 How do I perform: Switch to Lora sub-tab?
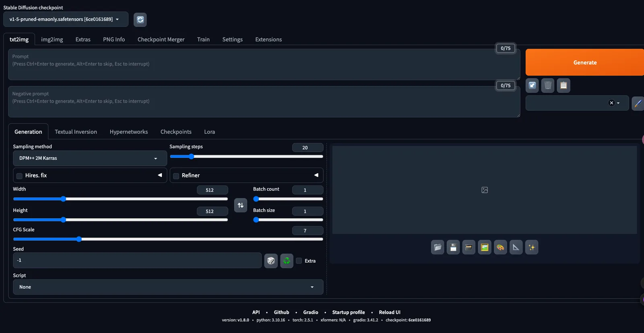(x=210, y=132)
